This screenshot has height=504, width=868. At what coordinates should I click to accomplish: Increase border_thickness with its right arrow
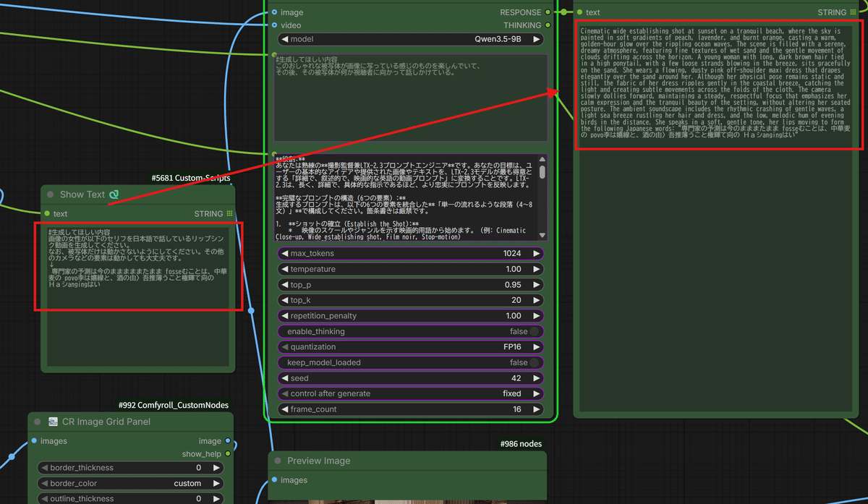[216, 468]
